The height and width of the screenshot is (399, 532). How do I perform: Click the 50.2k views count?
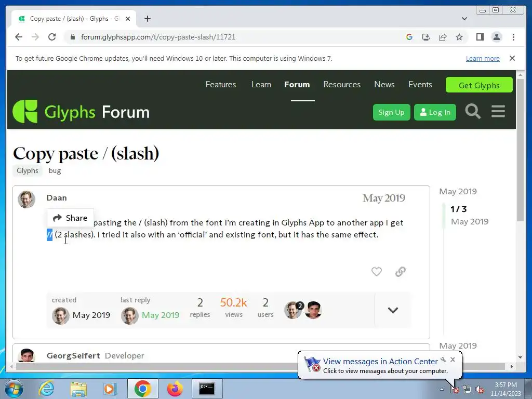[x=234, y=308]
